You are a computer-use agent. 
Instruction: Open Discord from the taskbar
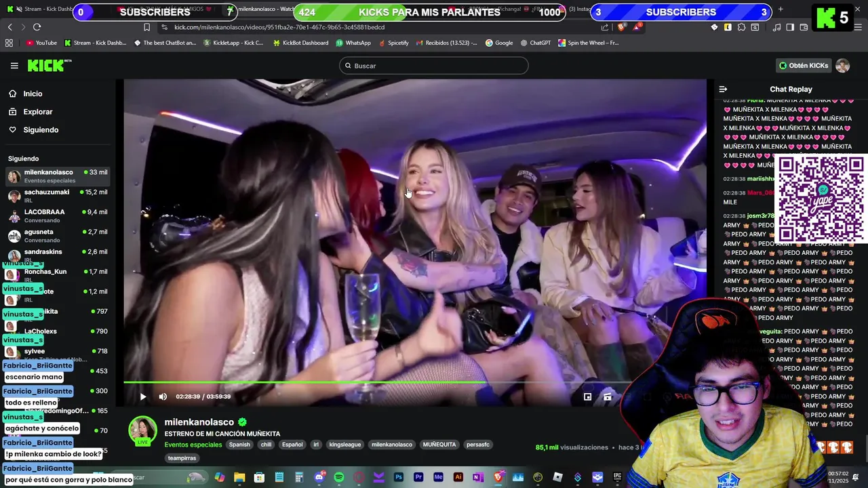coord(319,478)
